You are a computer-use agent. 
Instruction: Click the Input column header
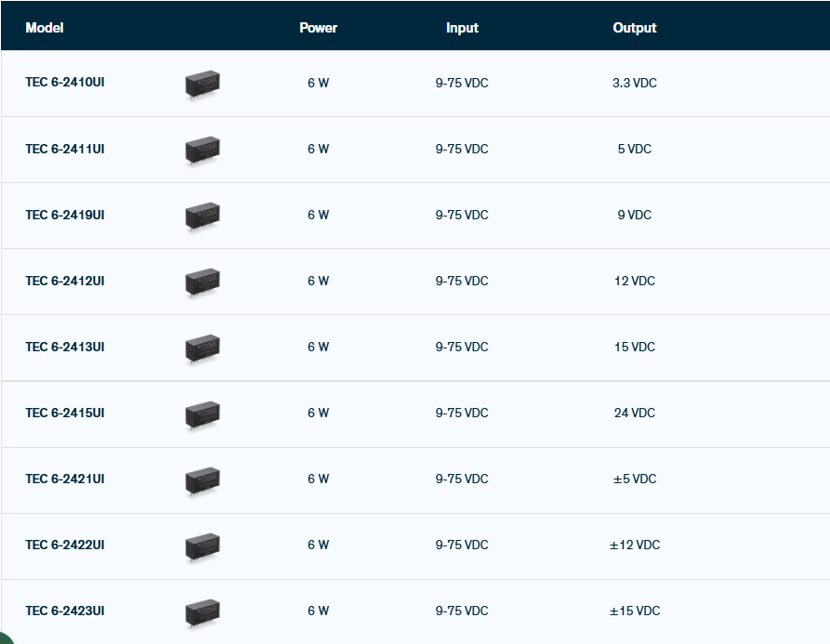tap(462, 28)
